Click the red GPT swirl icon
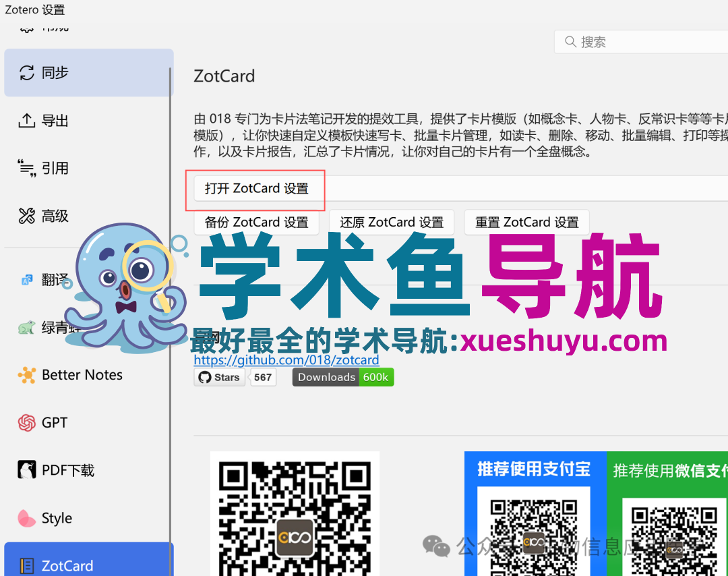The height and width of the screenshot is (576, 728). coord(27,423)
